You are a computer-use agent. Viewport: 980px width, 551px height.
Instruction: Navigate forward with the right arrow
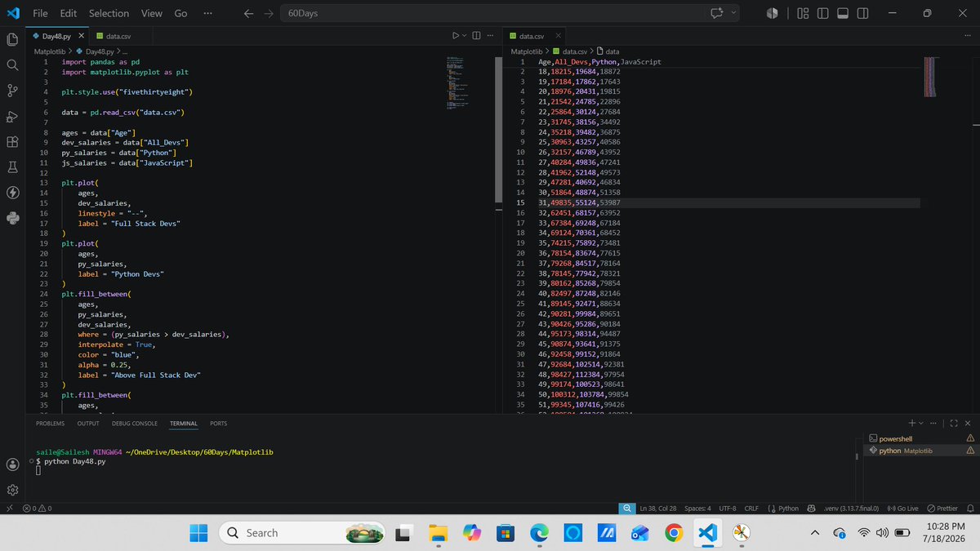pos(269,13)
